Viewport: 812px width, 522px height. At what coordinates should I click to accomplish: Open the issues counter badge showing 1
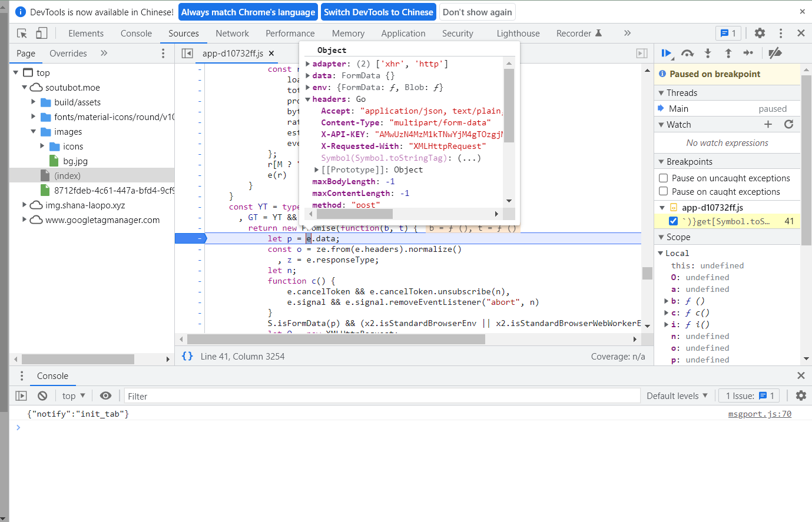[728, 34]
